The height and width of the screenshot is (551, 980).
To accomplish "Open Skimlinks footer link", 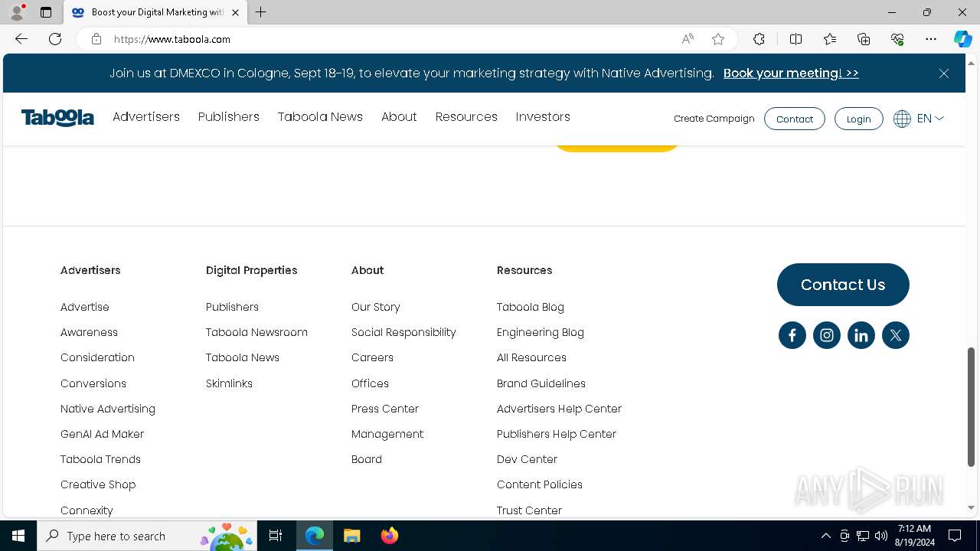I will pyautogui.click(x=229, y=383).
